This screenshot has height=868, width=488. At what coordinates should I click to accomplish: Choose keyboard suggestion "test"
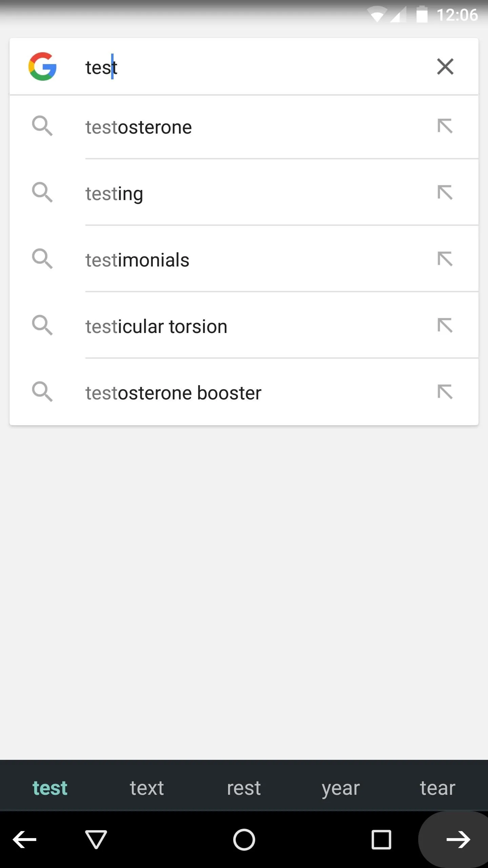pyautogui.click(x=50, y=788)
